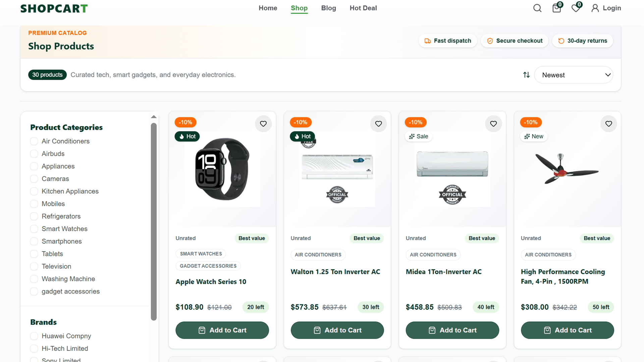
Task: Click the user profile icon beside Login
Action: (x=595, y=8)
